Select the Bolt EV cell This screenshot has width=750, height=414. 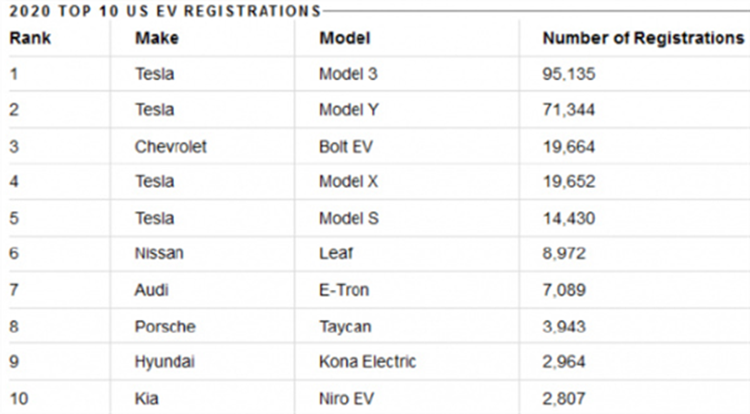coord(345,146)
